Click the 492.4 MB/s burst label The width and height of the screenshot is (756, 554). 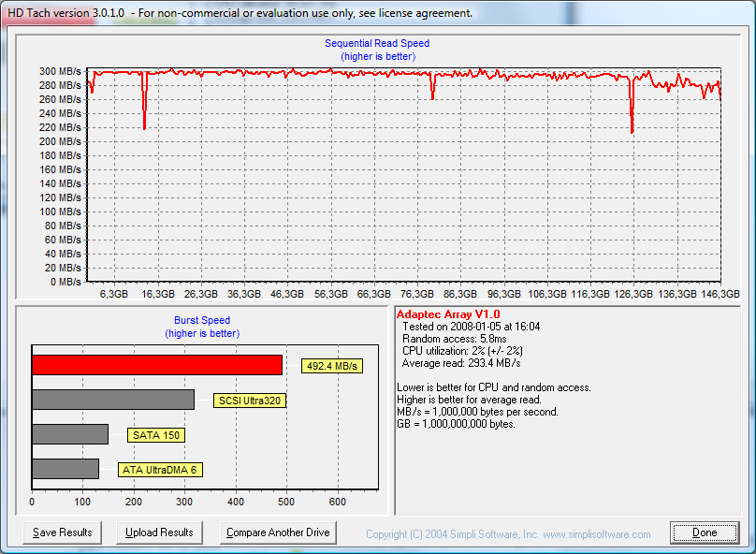coord(332,366)
